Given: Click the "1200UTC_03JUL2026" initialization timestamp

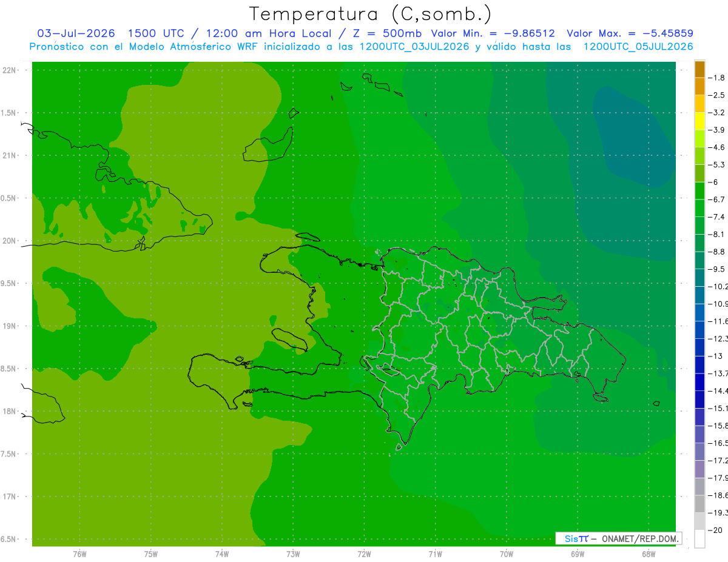Looking at the screenshot, I should pyautogui.click(x=414, y=47).
